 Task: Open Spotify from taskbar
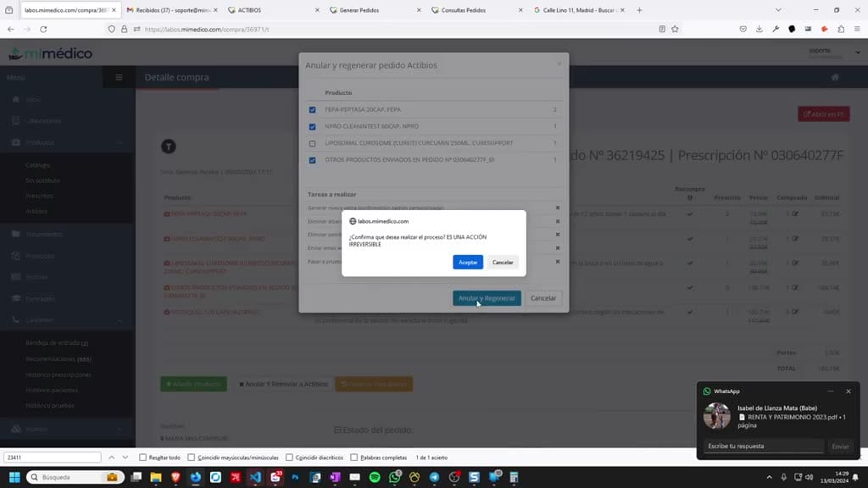pyautogui.click(x=375, y=477)
